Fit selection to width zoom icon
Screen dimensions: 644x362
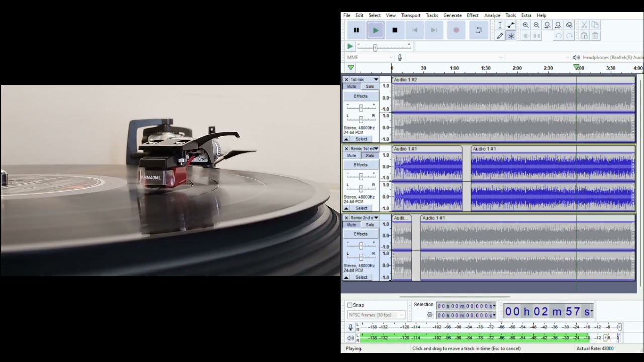pos(547,25)
